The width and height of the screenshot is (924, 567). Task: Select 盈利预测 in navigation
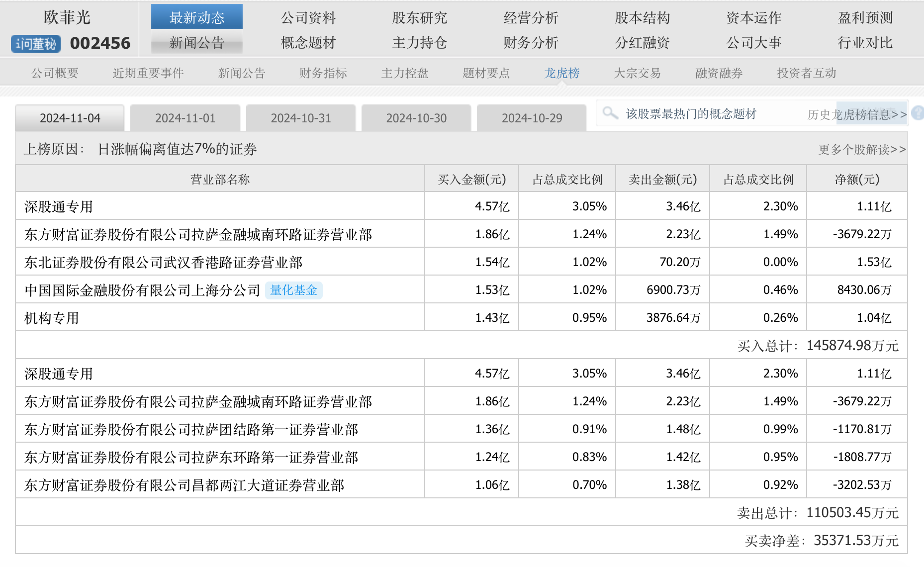click(865, 18)
